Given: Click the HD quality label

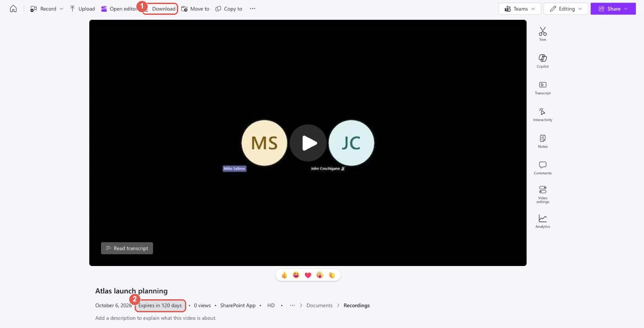Looking at the screenshot, I should tap(271, 306).
